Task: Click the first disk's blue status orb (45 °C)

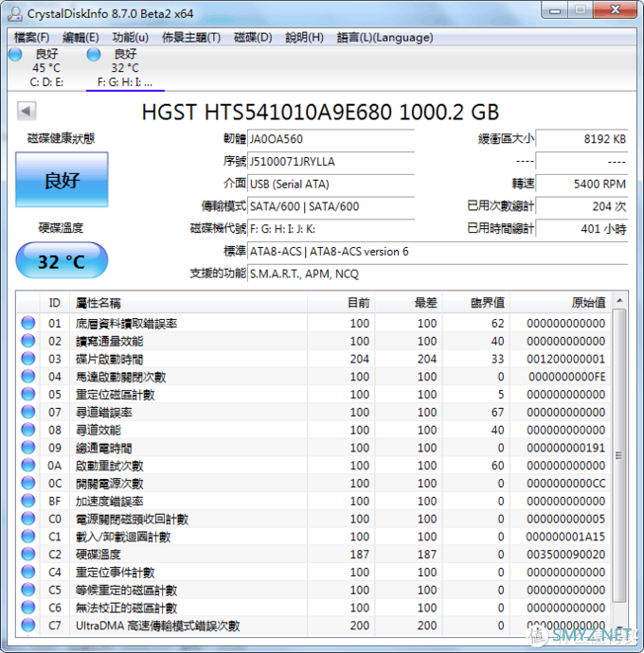Action: click(15, 54)
